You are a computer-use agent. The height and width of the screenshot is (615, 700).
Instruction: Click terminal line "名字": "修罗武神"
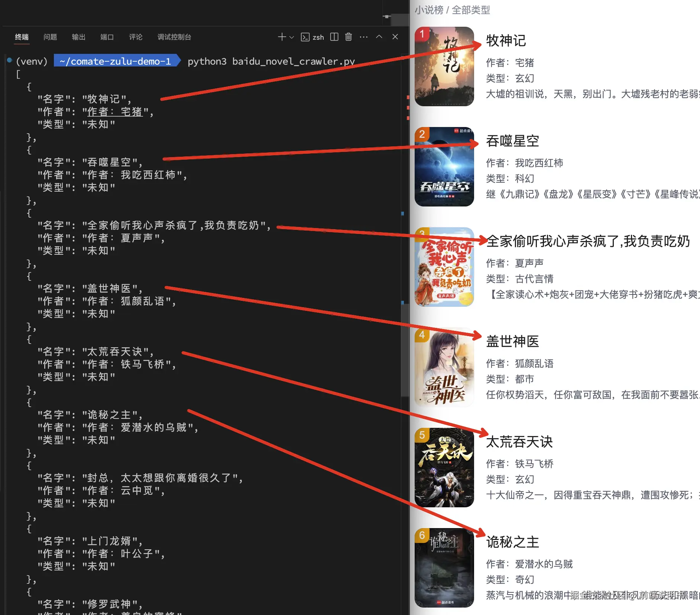[x=90, y=604]
